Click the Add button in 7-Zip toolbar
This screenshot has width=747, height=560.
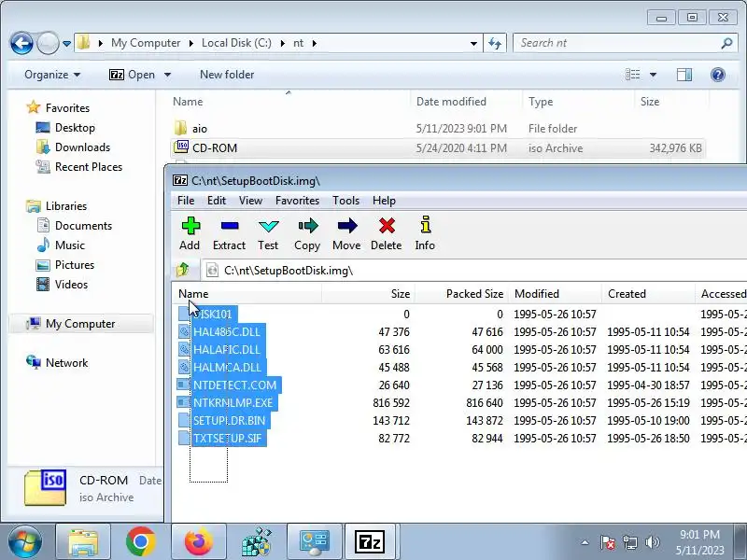(x=190, y=234)
